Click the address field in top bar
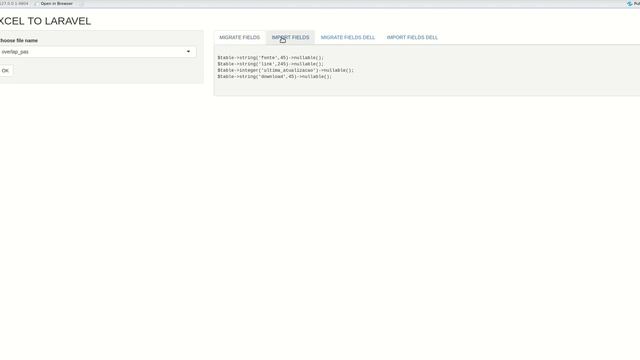Viewport: 640px width, 360px height. coord(14,4)
